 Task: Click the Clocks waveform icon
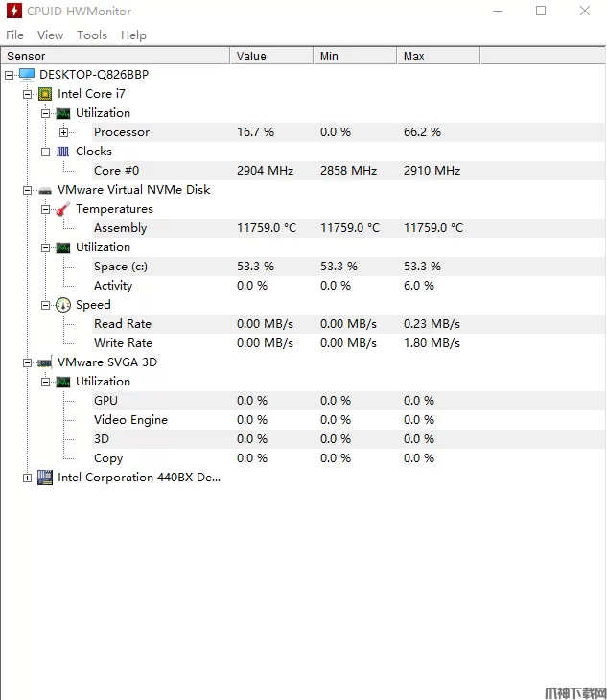pos(63,152)
